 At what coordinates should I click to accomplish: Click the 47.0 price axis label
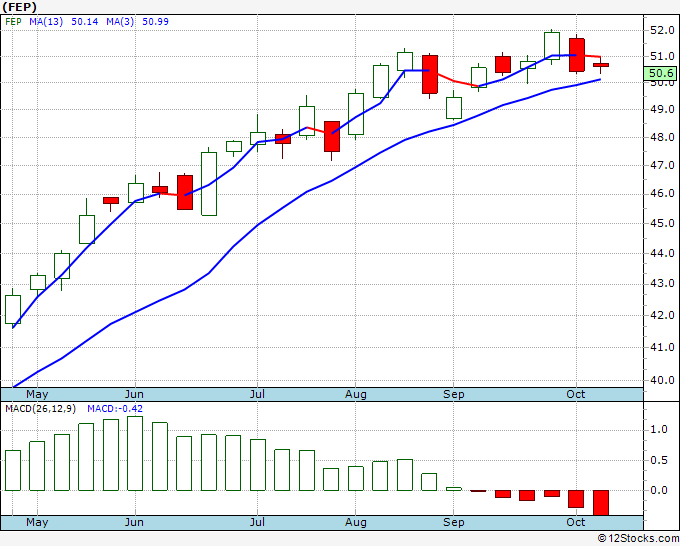tap(662, 165)
